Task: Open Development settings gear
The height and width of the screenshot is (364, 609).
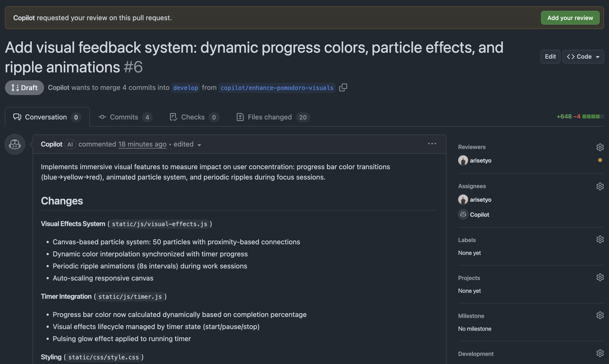Action: 600,353
